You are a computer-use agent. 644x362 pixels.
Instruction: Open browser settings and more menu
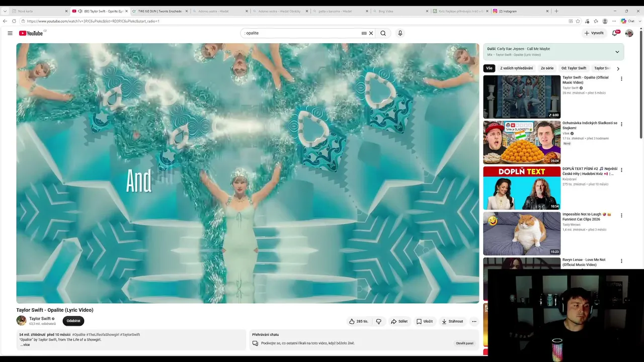[614, 21]
